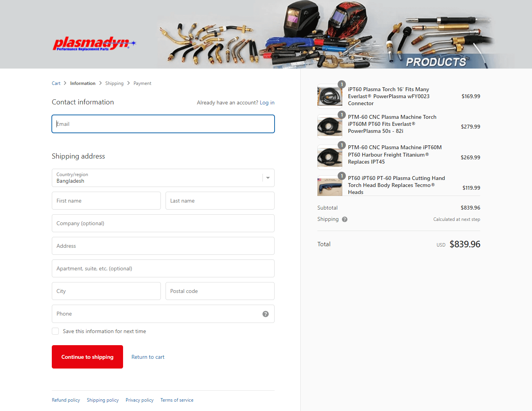Click the Phone input field
The width and height of the screenshot is (532, 411).
coord(163,314)
